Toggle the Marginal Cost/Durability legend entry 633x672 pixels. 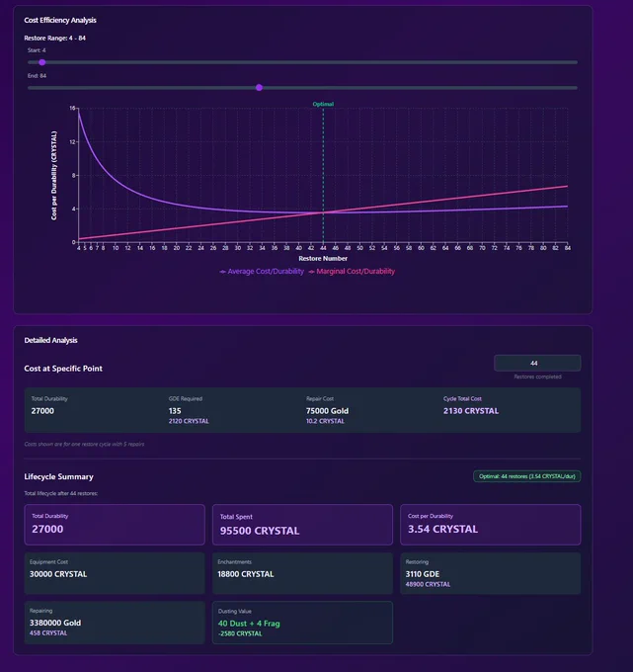coord(352,272)
